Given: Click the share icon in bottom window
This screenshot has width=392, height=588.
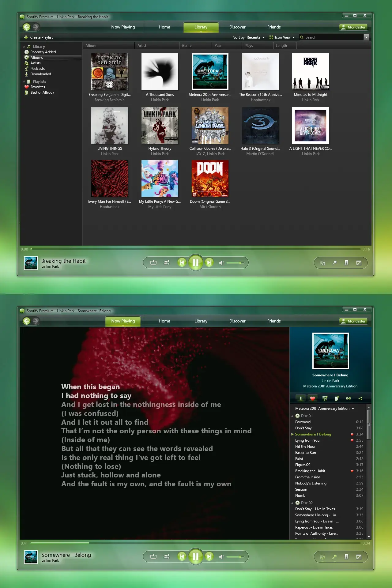Looking at the screenshot, I should [x=360, y=398].
